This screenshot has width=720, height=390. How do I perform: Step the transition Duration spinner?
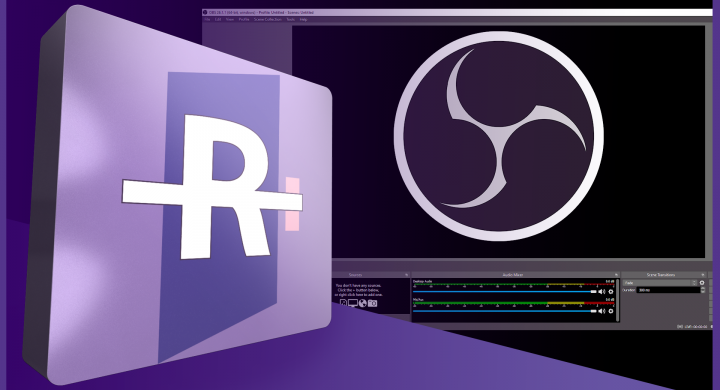pyautogui.click(x=703, y=290)
